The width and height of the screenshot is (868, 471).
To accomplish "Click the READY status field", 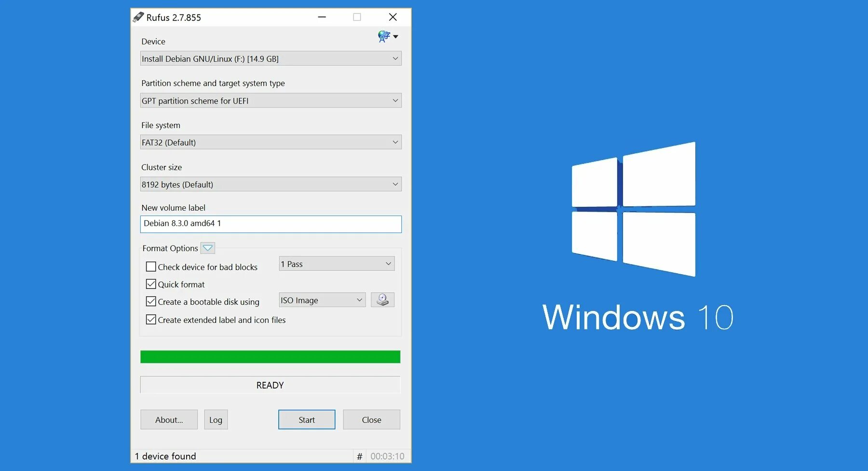I will pyautogui.click(x=270, y=385).
